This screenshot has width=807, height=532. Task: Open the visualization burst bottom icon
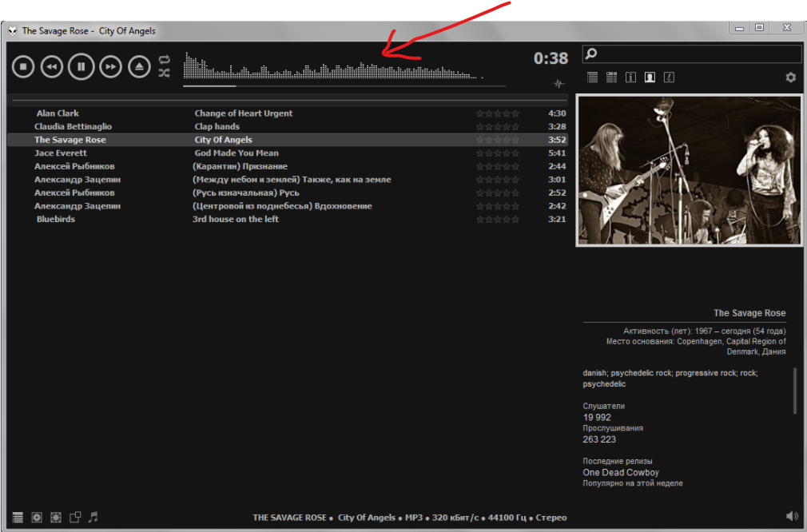pos(56,517)
